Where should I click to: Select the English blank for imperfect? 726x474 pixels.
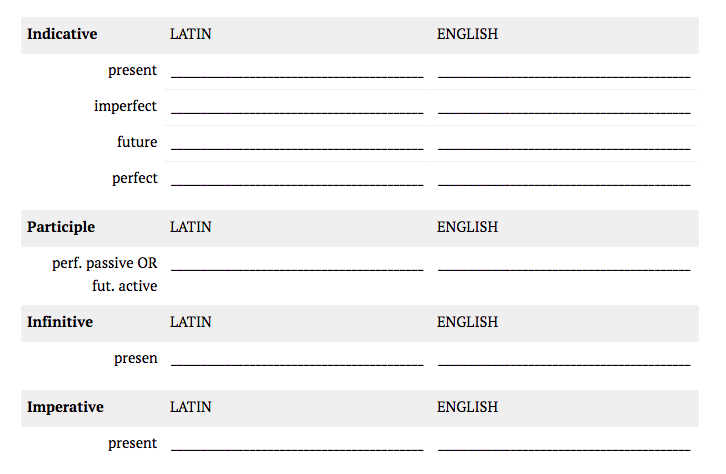click(x=564, y=107)
